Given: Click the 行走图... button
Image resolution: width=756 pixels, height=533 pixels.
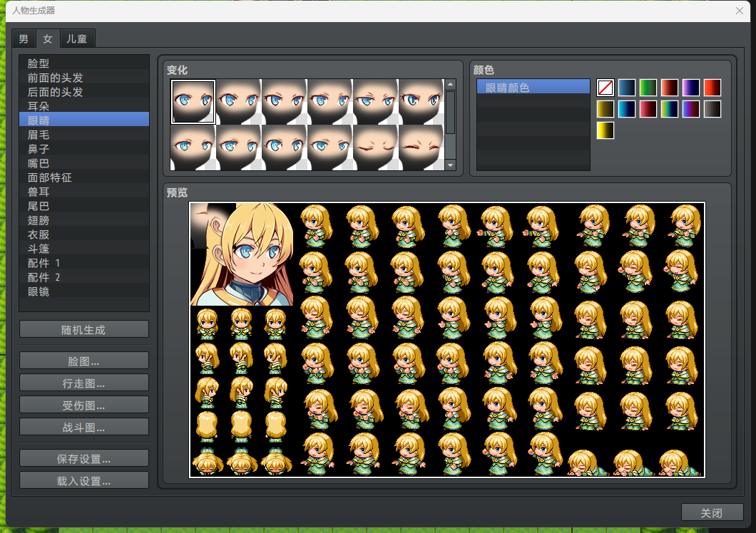Looking at the screenshot, I should [84, 383].
